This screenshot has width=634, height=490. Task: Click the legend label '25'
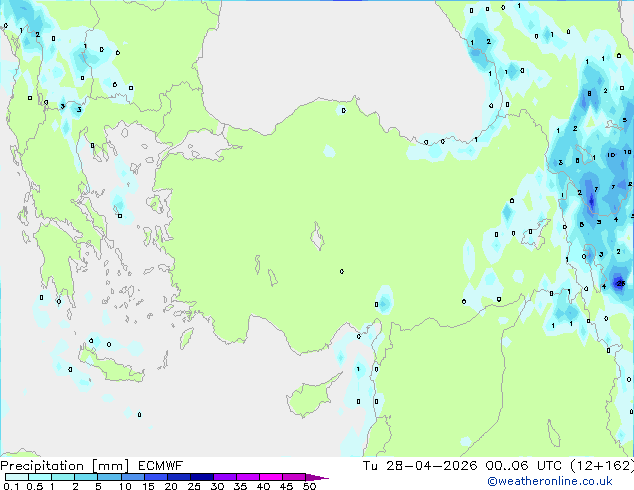point(194,486)
